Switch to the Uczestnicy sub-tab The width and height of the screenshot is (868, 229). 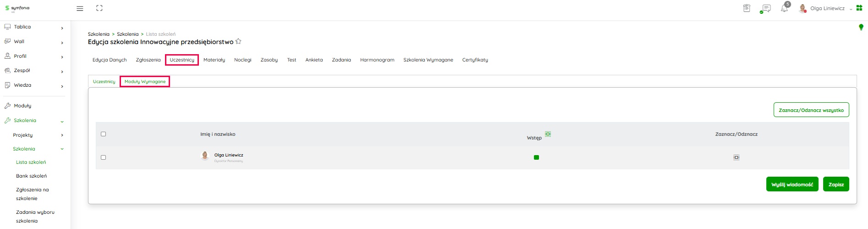[x=104, y=82]
